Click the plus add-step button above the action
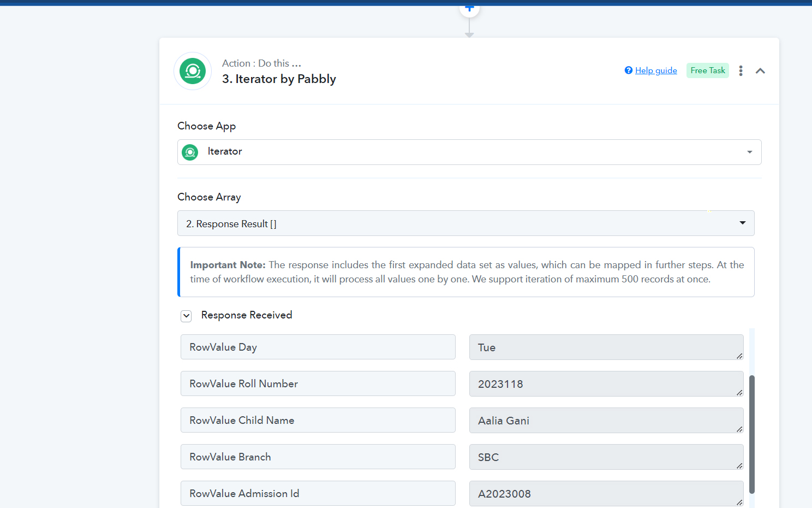The width and height of the screenshot is (812, 508). pyautogui.click(x=469, y=8)
